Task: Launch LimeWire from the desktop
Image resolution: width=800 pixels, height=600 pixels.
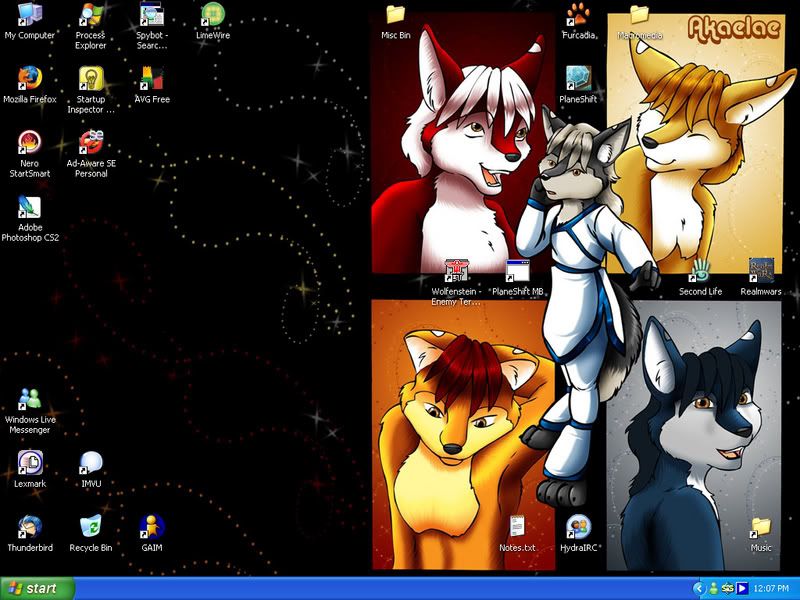Action: (x=213, y=21)
